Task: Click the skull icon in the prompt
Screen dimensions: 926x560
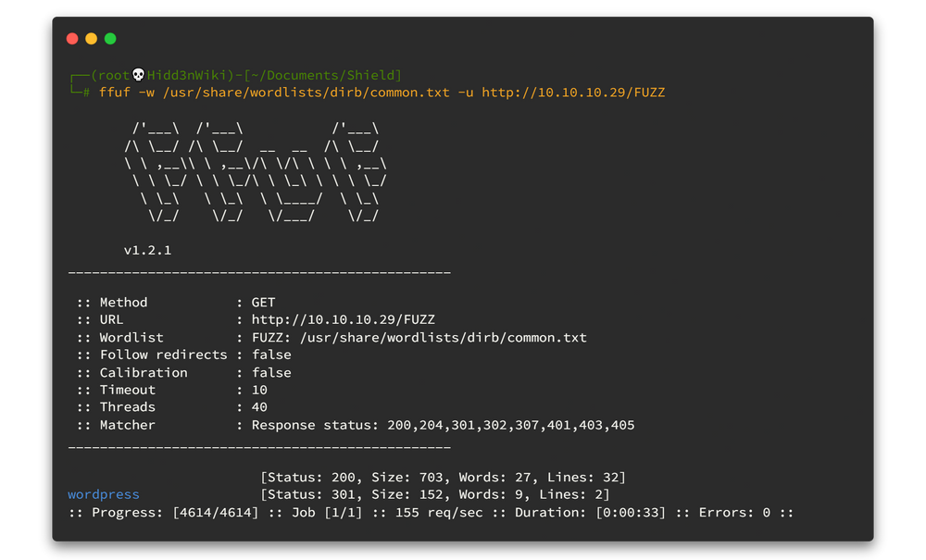Action: click(138, 74)
